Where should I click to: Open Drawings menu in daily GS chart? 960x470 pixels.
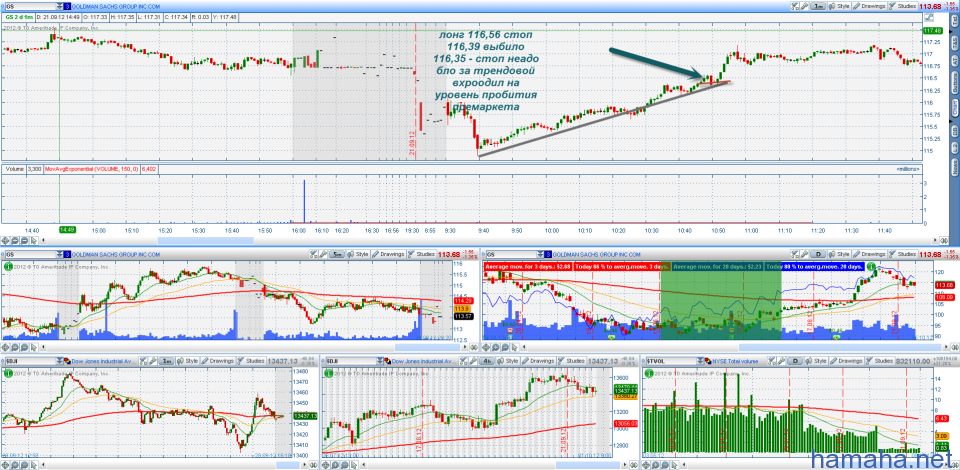click(x=869, y=253)
